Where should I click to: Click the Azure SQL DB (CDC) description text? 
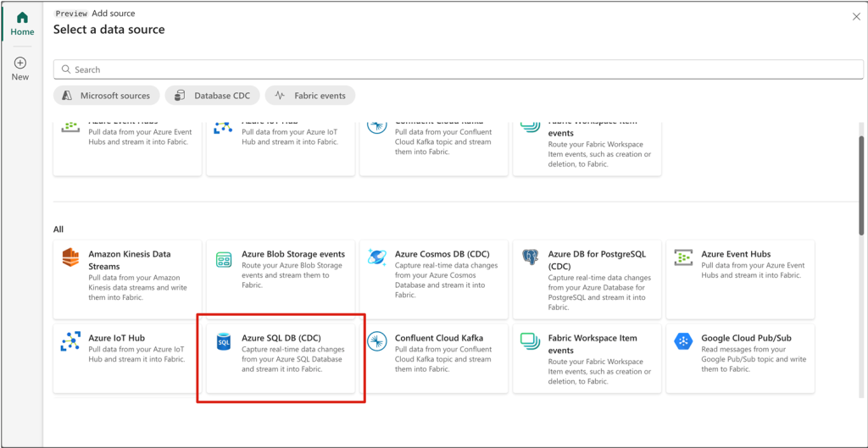point(293,360)
